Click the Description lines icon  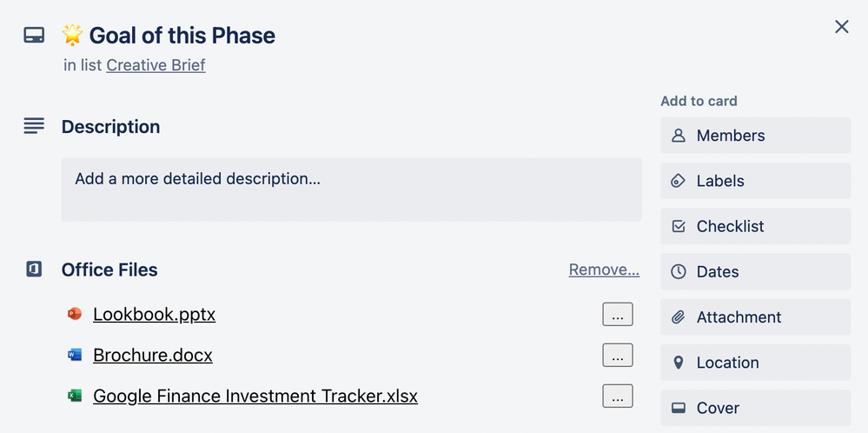(34, 127)
